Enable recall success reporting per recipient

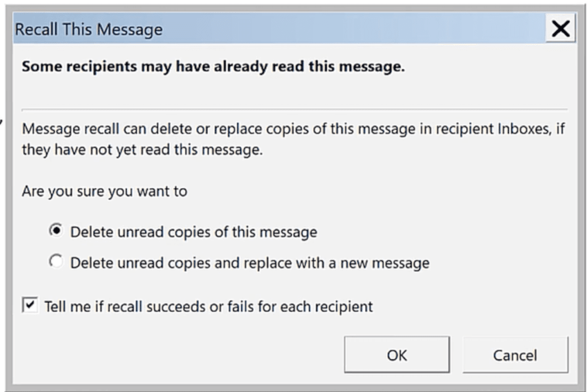pos(31,304)
